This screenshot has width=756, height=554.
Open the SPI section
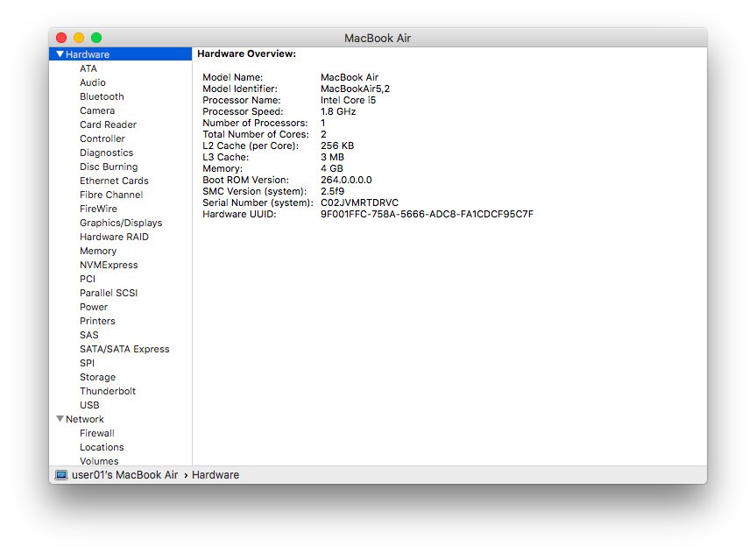tap(87, 362)
